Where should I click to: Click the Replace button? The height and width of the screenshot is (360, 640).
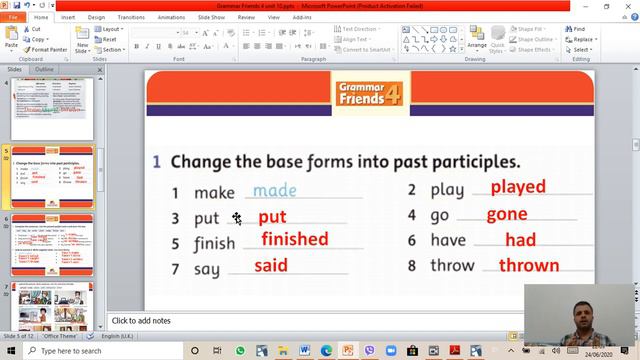[581, 39]
